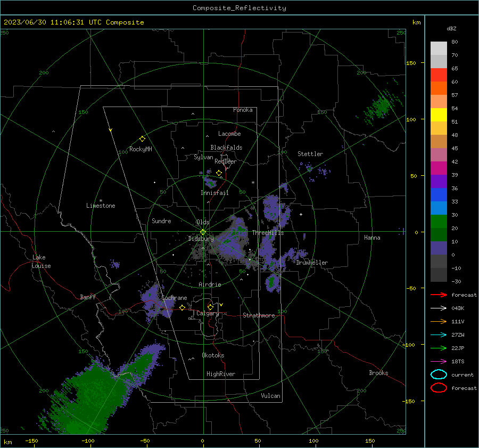
Task: Click the green echo cluster northeast of Stettler
Action: 381,107
